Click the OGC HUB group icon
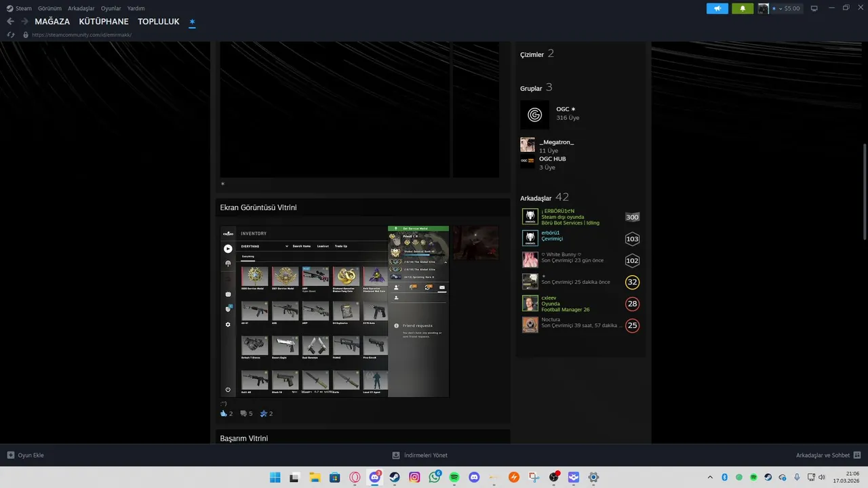 click(x=528, y=161)
